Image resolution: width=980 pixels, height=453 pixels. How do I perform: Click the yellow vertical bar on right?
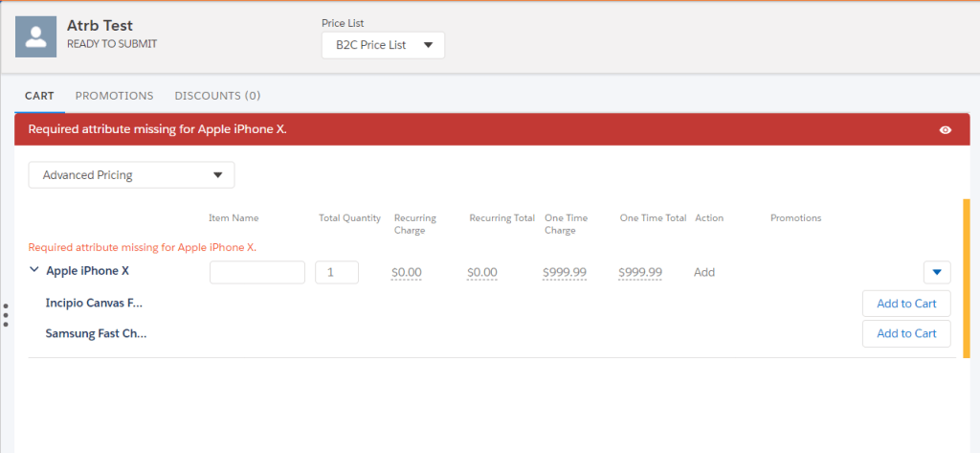[x=966, y=278]
